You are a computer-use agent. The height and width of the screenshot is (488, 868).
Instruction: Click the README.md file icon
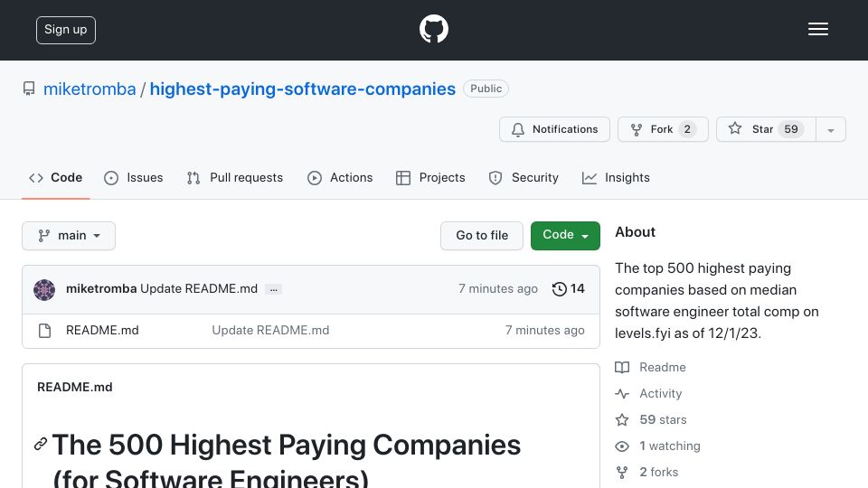pos(45,331)
